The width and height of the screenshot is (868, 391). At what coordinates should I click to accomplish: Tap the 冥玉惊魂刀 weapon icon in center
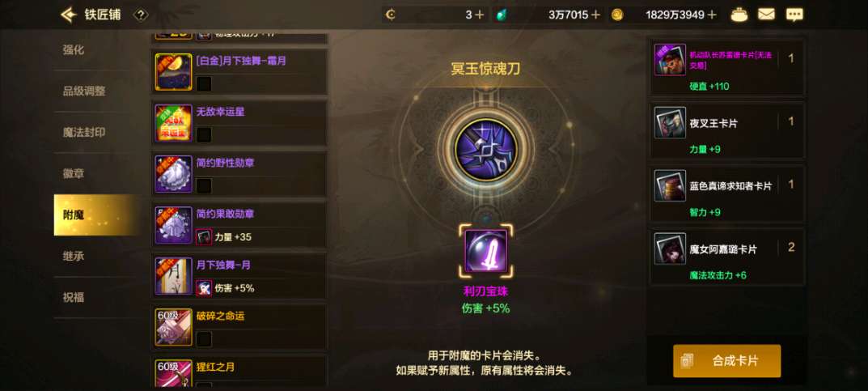tap(485, 149)
